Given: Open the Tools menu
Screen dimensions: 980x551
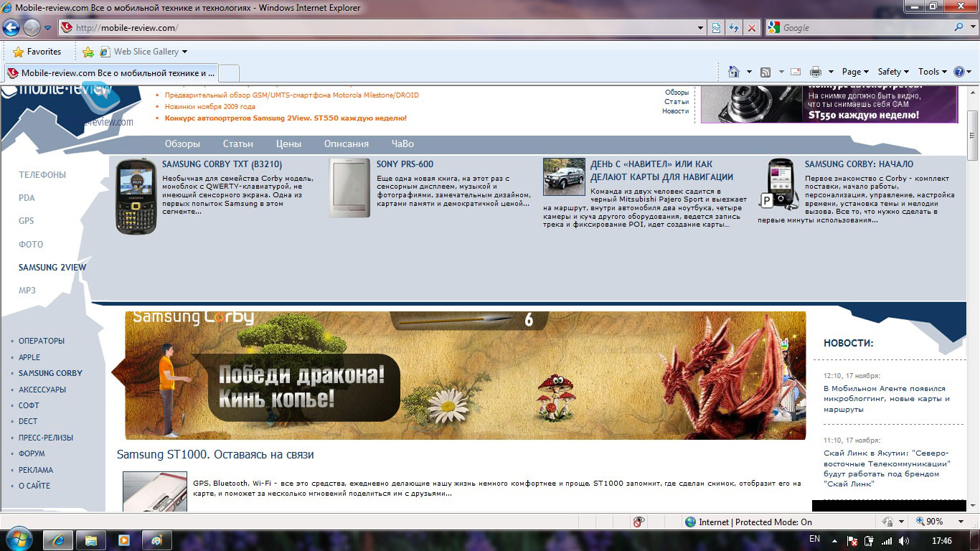Looking at the screenshot, I should coord(933,72).
